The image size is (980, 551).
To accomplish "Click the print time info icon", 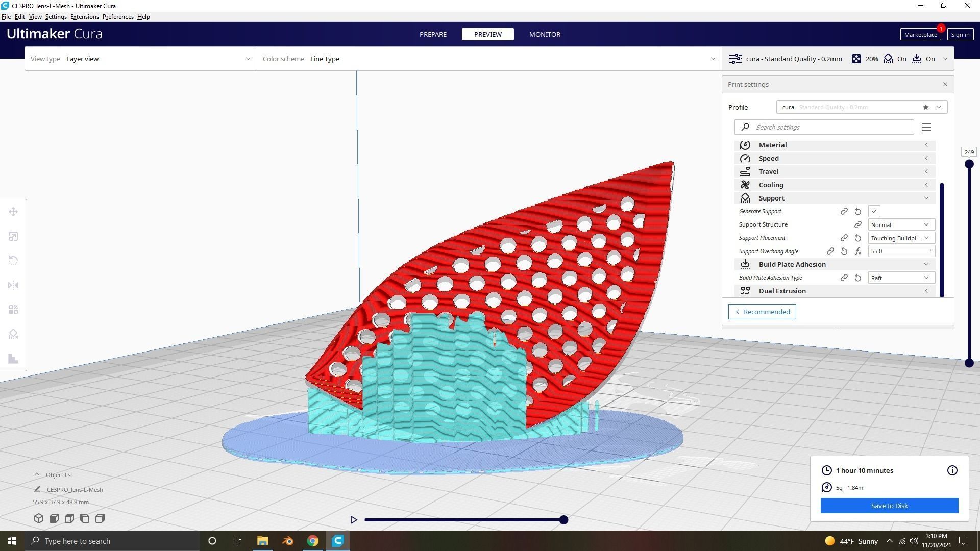I will point(952,470).
